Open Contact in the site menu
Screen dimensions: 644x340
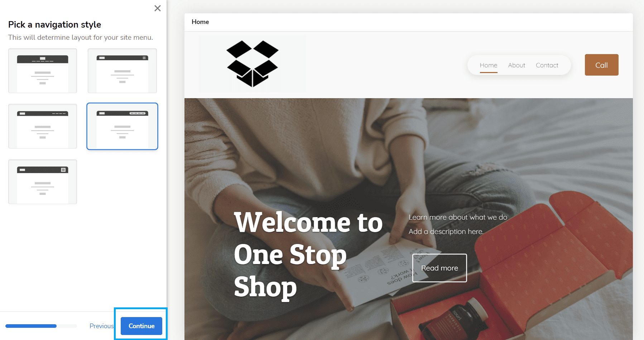(547, 65)
